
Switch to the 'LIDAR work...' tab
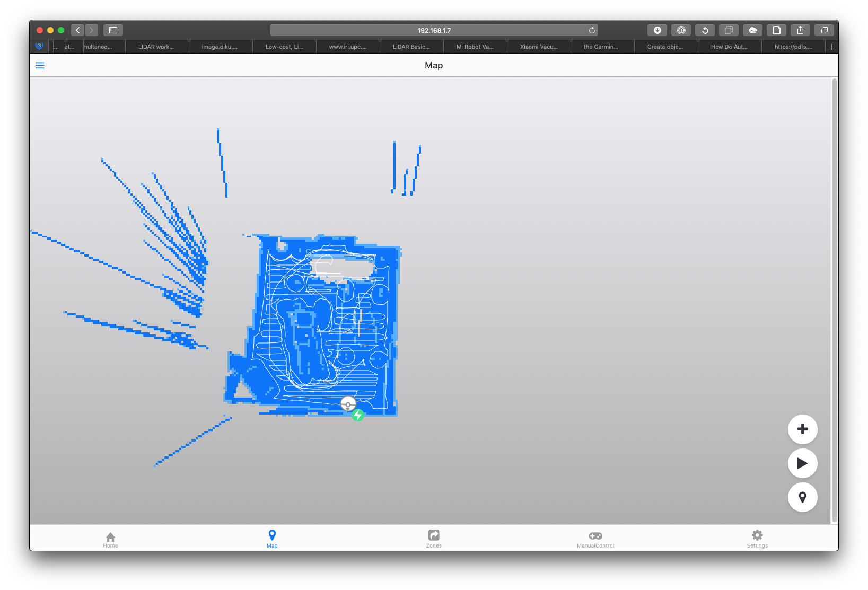tap(157, 47)
